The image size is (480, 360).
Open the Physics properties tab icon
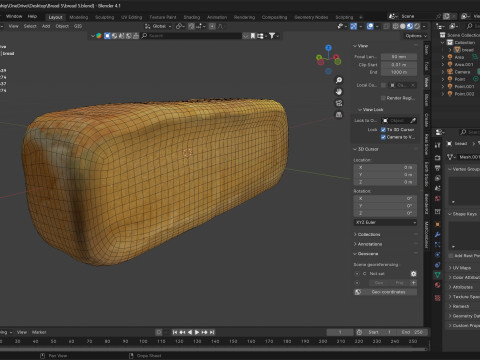[x=437, y=255]
